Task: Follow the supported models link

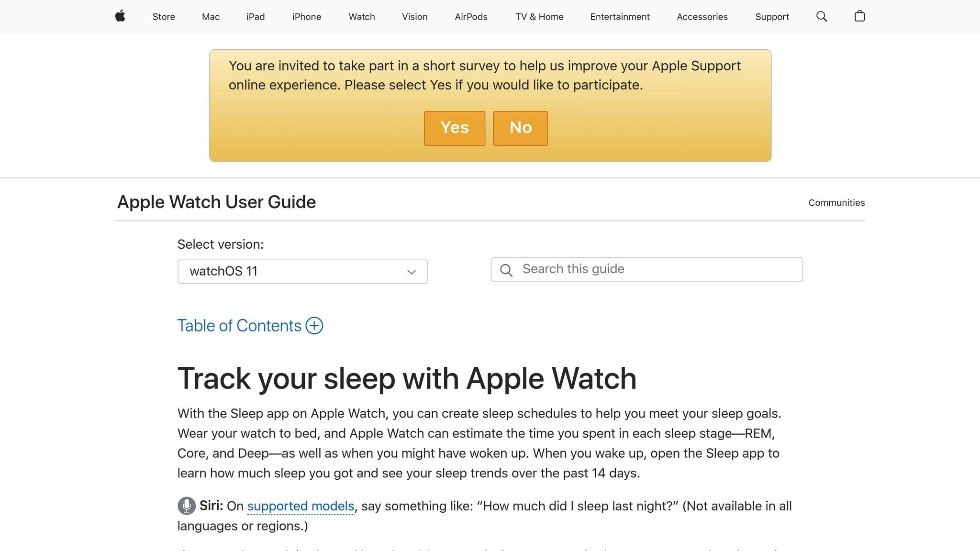Action: point(301,506)
